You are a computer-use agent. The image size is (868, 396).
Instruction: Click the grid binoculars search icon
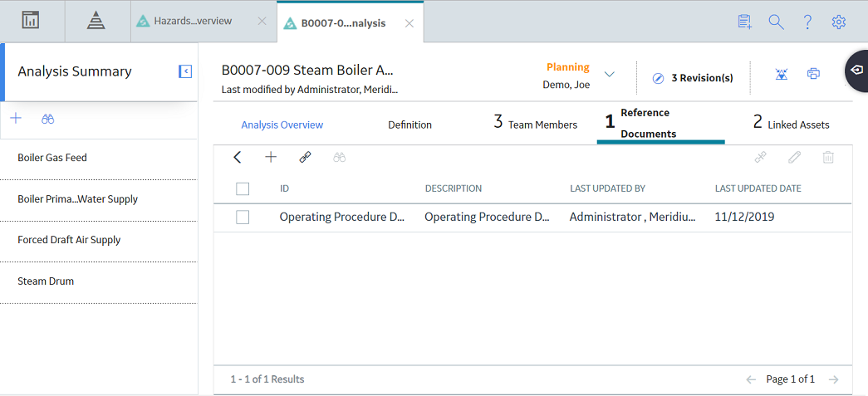(340, 158)
